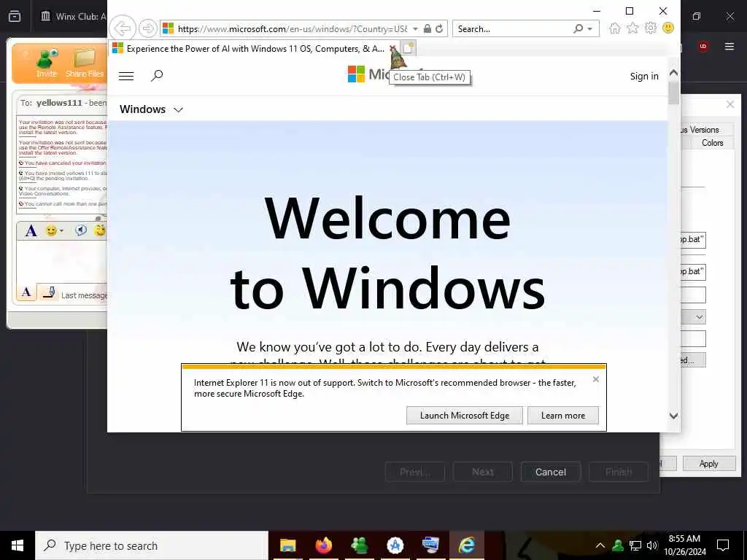Click the vertical scrollbar thumb on the page
Image resolution: width=747 pixels, height=560 pixels.
(x=673, y=93)
